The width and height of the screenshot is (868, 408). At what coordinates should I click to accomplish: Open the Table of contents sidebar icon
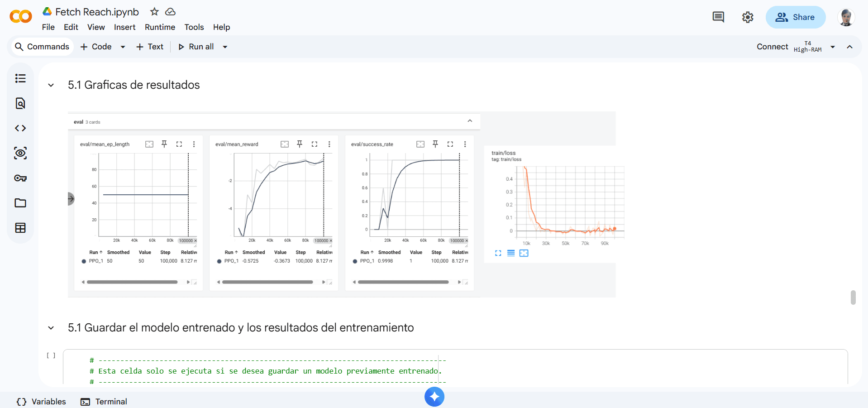point(20,78)
